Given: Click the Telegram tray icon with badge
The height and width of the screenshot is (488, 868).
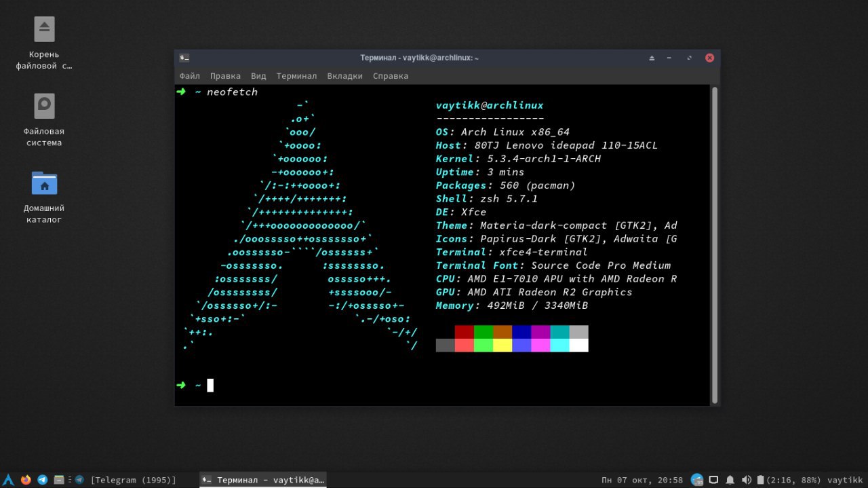Looking at the screenshot, I should tap(697, 480).
